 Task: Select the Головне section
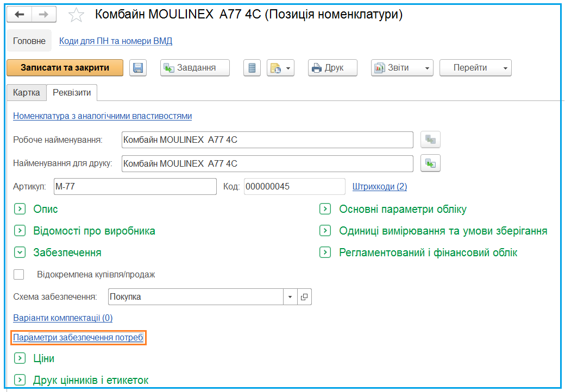(x=29, y=41)
